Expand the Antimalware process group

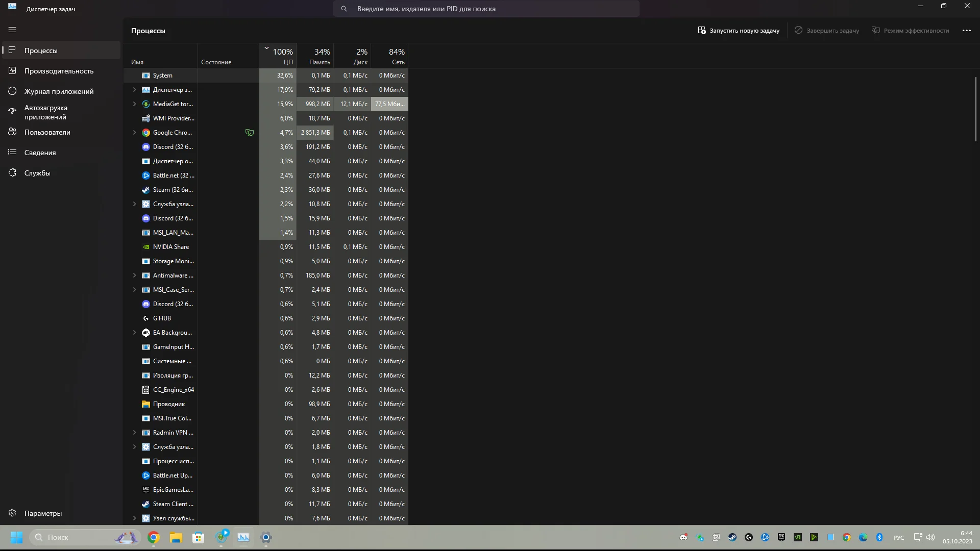[x=135, y=275]
